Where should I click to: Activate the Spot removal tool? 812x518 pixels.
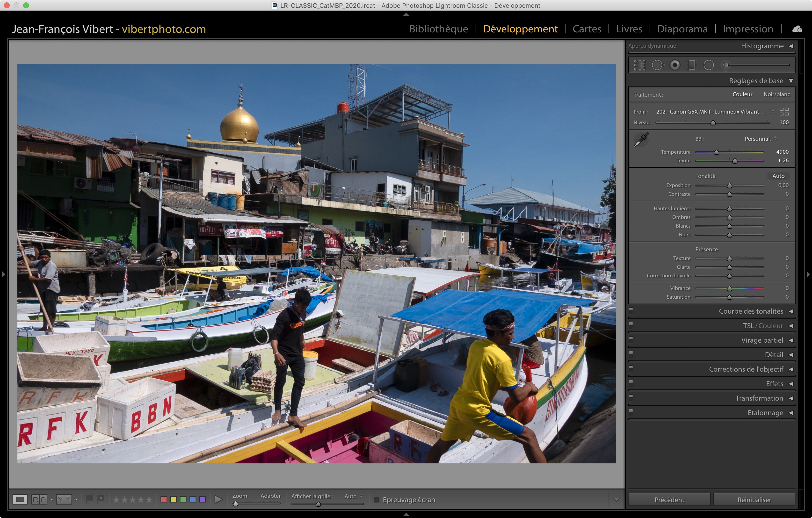pyautogui.click(x=658, y=65)
